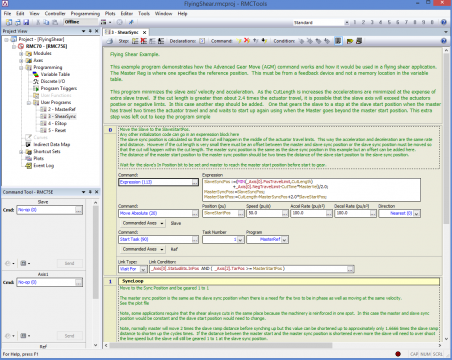Open the Standard shortcut set dropdown
Viewport: 452px width, 360px height.
[x=347, y=22]
